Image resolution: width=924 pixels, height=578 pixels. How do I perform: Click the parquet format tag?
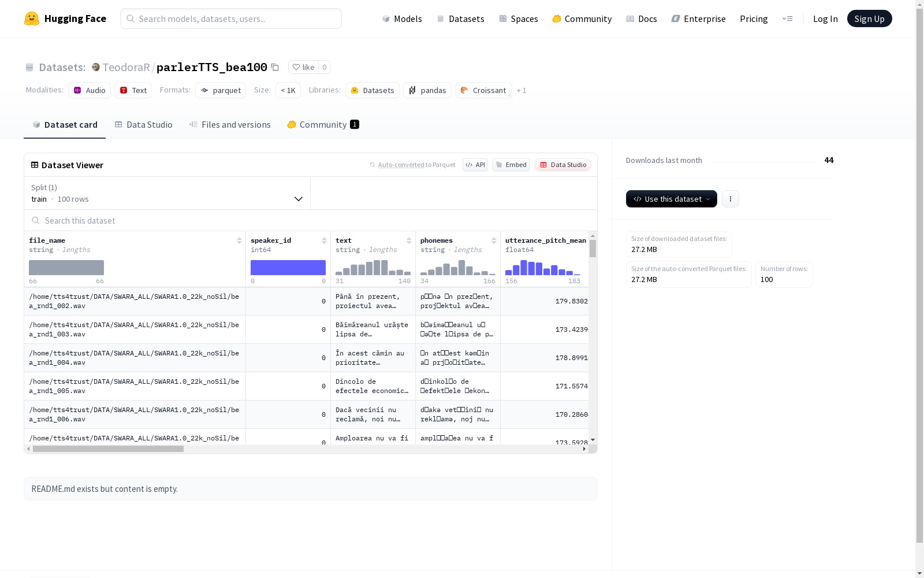pos(221,90)
